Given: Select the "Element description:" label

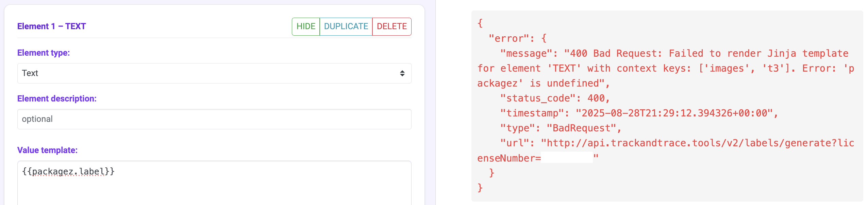Looking at the screenshot, I should click(x=57, y=99).
